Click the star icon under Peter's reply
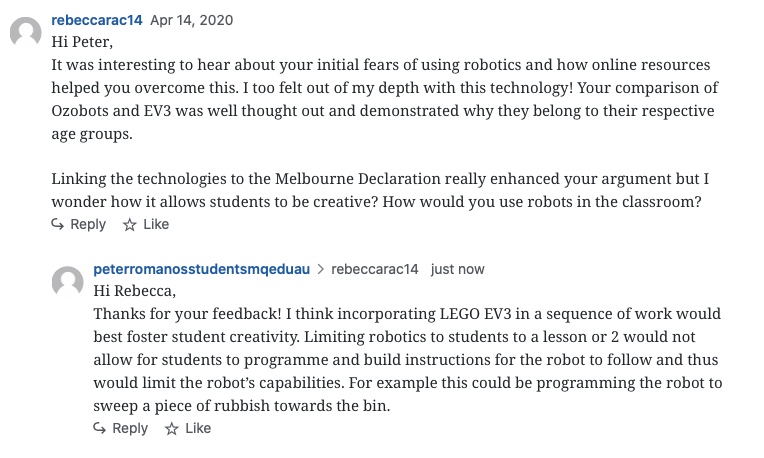Viewport: 764px width, 458px height. coord(171,428)
